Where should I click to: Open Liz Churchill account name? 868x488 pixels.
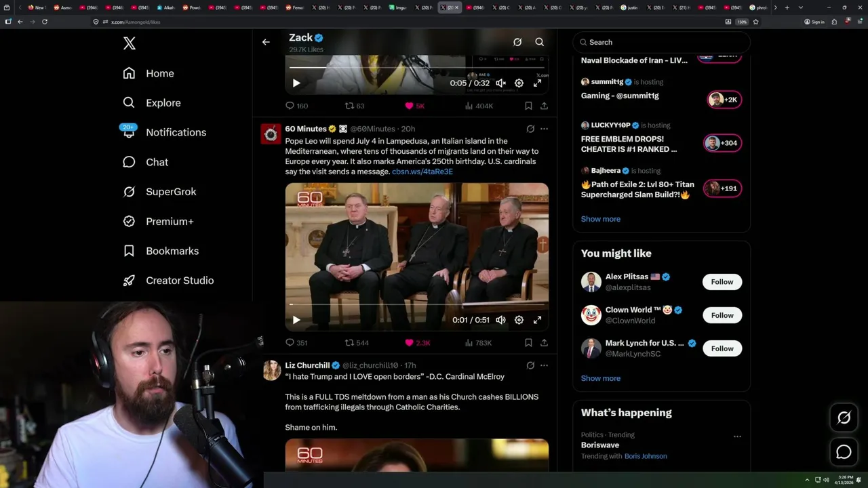307,365
